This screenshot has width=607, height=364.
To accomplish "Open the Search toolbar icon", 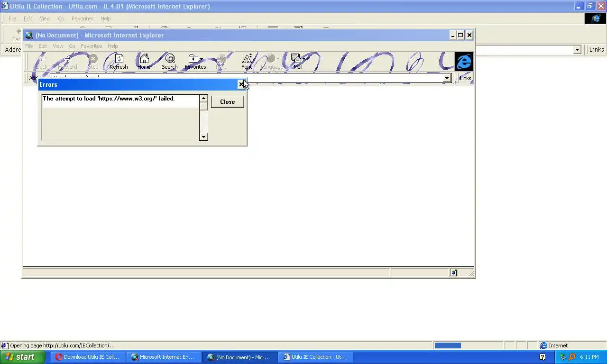I will click(170, 62).
